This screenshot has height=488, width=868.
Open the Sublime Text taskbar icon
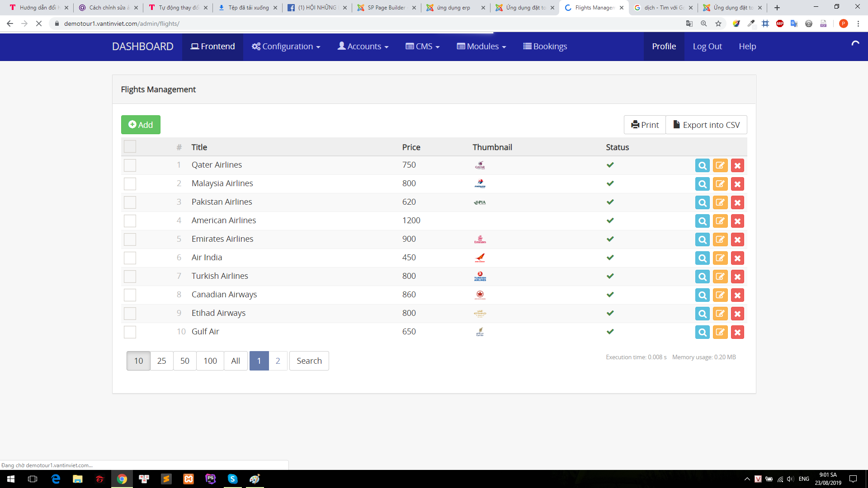point(166,479)
